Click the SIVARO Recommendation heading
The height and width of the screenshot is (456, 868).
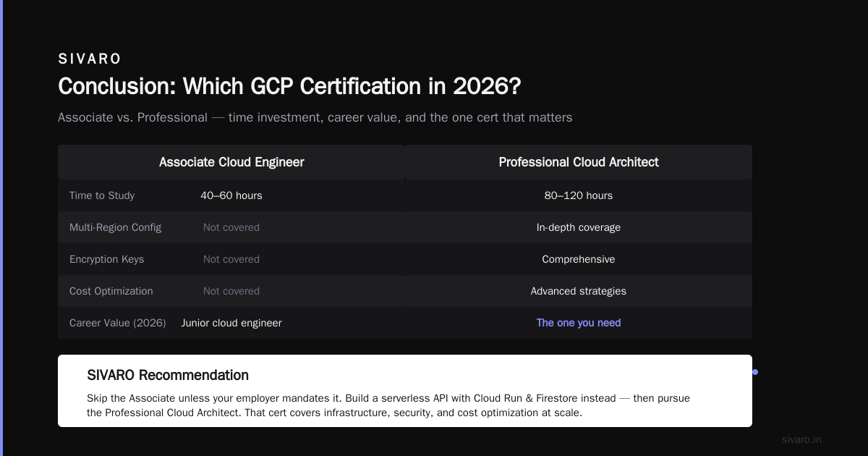[168, 375]
